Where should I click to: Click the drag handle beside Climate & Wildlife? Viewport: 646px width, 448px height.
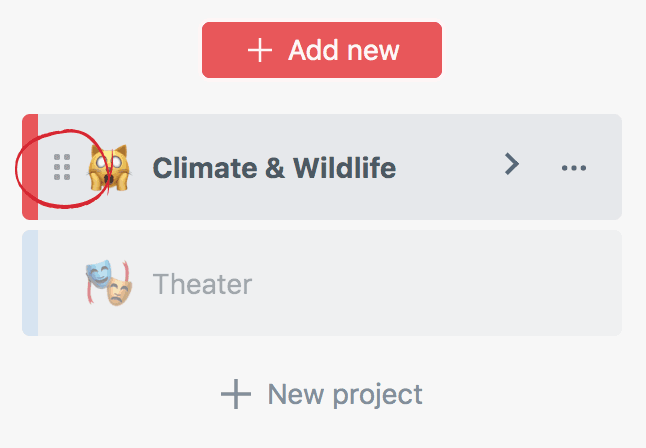(62, 167)
